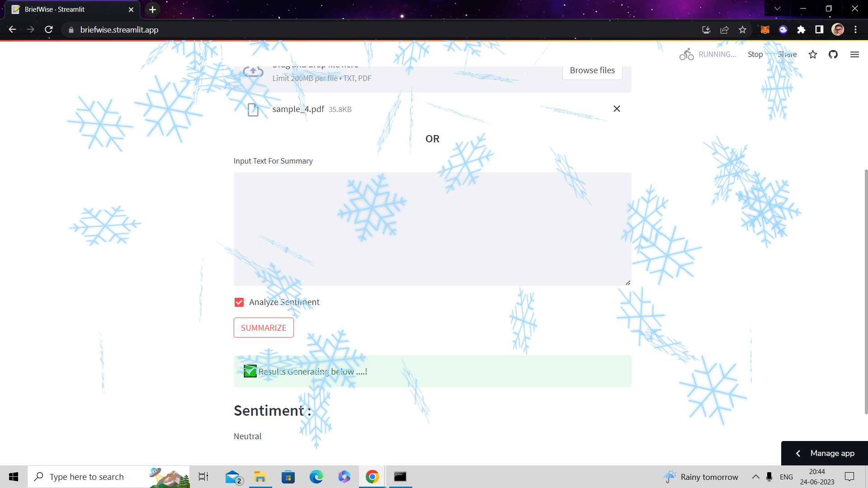Open the Chrome three-dot menu
The height and width of the screenshot is (488, 868).
[855, 30]
